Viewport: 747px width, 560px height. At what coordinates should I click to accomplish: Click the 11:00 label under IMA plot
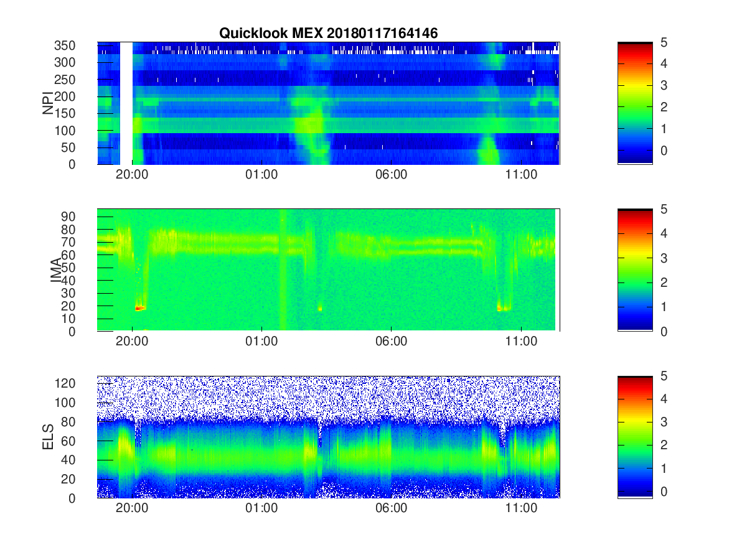pos(520,342)
